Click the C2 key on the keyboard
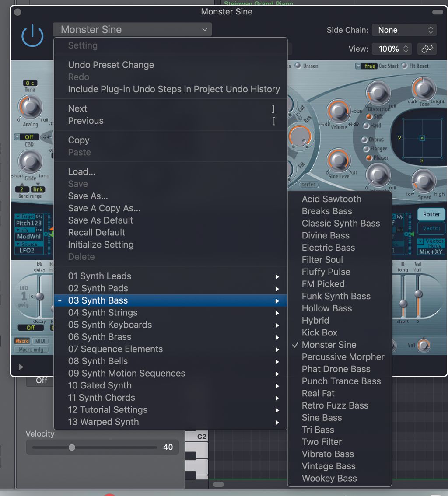 point(196,436)
